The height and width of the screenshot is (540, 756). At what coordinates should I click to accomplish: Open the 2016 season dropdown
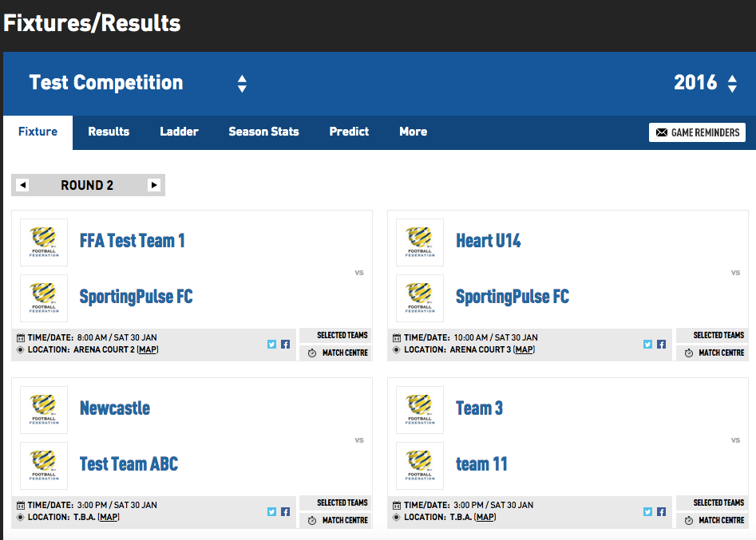coord(705,83)
